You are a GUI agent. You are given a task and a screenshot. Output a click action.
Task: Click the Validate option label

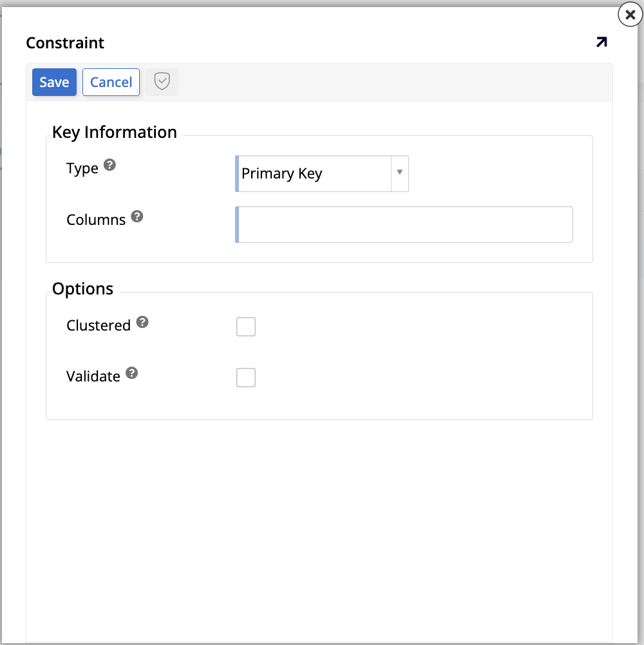(x=93, y=376)
